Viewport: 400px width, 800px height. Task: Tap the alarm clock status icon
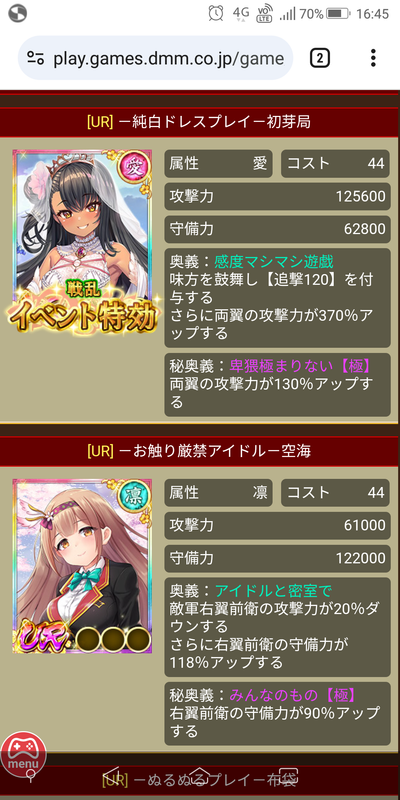pyautogui.click(x=216, y=13)
